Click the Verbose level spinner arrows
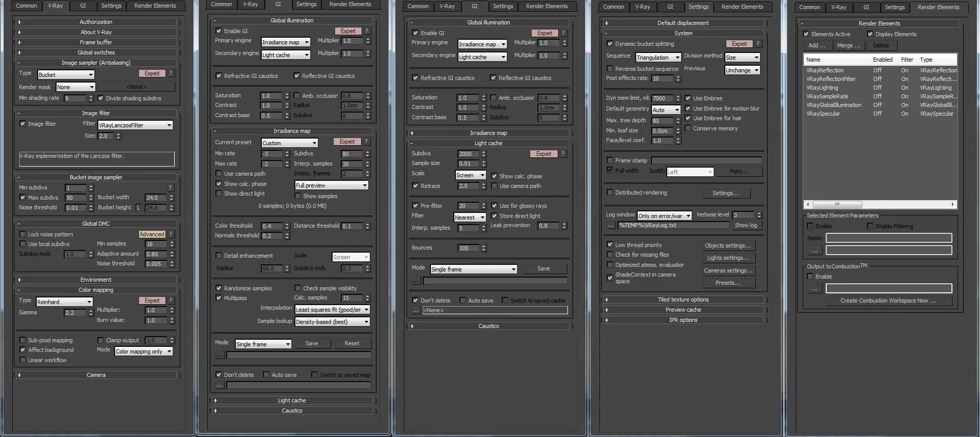 [759, 215]
